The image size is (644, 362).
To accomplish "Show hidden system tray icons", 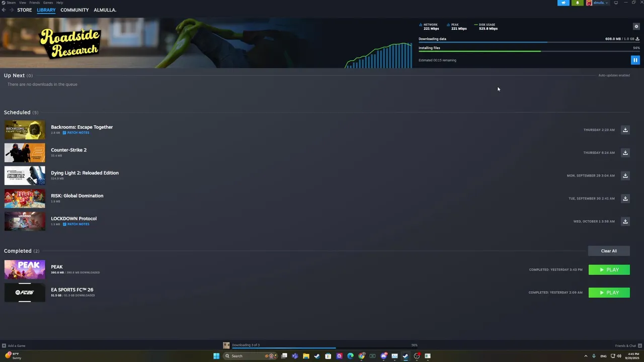I will (x=585, y=356).
